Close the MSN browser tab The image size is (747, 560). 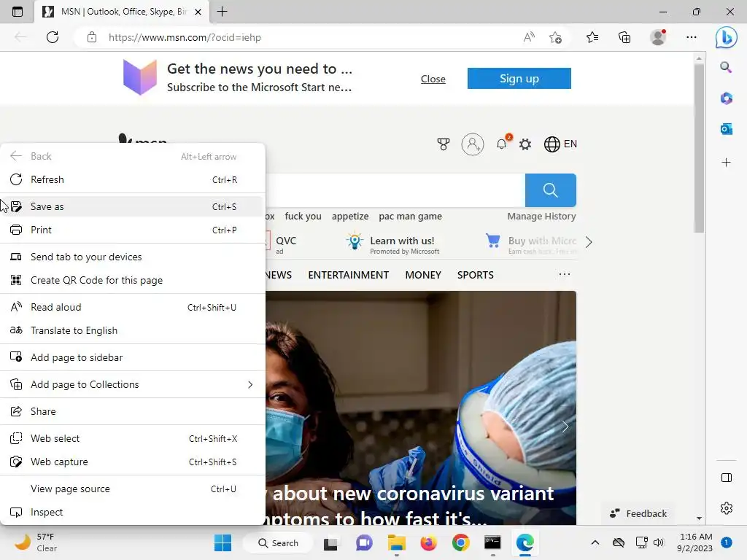click(198, 12)
